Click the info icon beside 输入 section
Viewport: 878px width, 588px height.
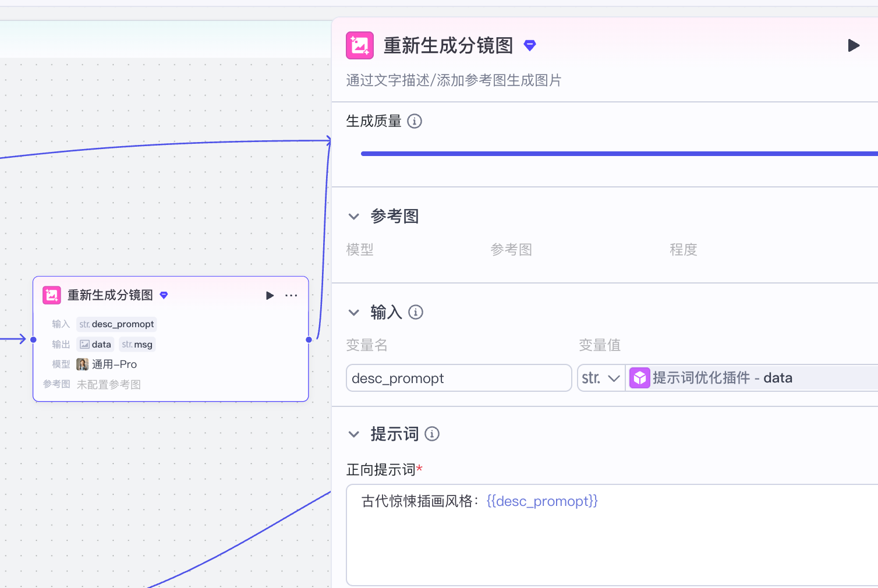[x=416, y=313]
